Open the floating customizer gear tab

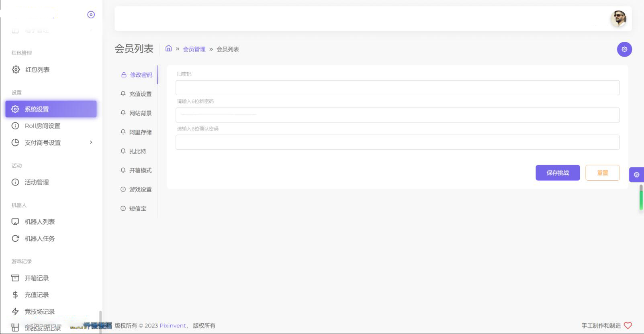coord(636,175)
